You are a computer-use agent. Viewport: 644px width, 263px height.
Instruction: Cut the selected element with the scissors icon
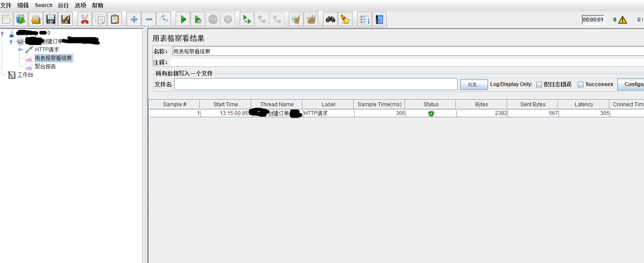coord(85,19)
